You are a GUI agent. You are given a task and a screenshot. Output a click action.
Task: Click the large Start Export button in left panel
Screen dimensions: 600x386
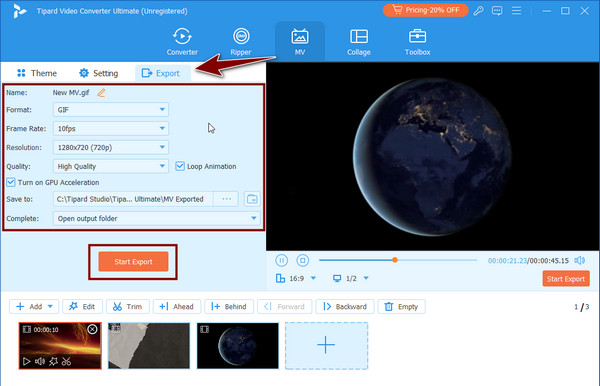[x=133, y=262]
